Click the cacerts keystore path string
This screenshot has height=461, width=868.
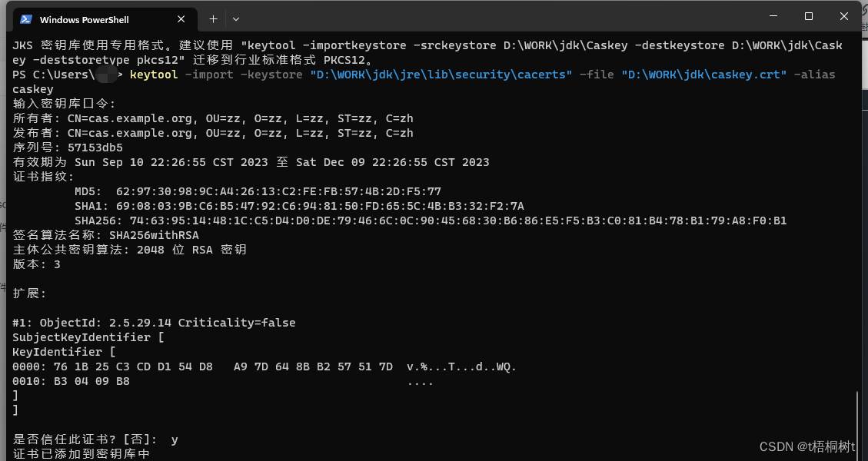click(441, 75)
